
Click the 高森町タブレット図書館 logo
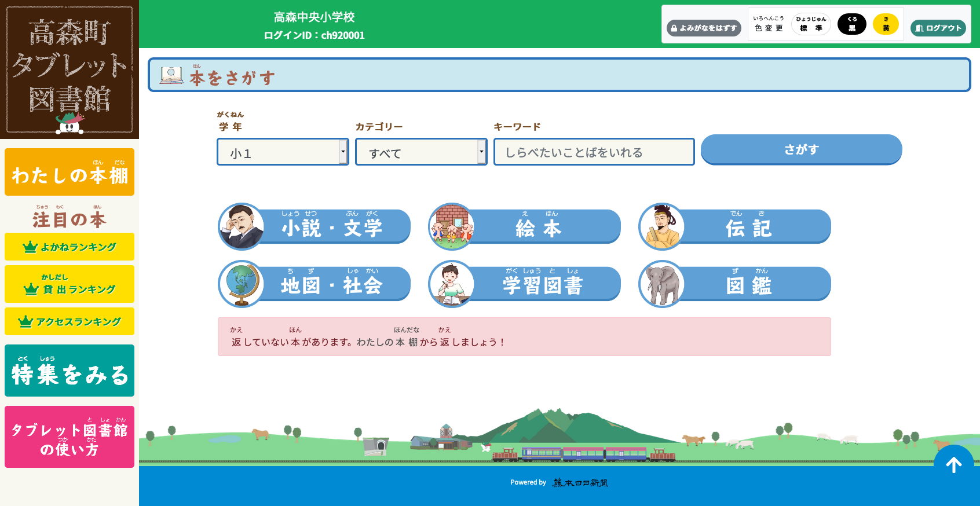click(70, 69)
